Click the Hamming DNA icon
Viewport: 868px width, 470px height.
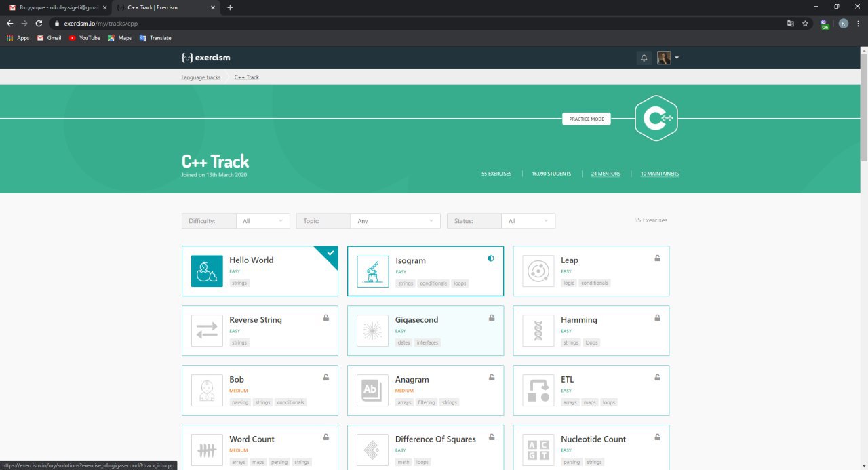538,331
